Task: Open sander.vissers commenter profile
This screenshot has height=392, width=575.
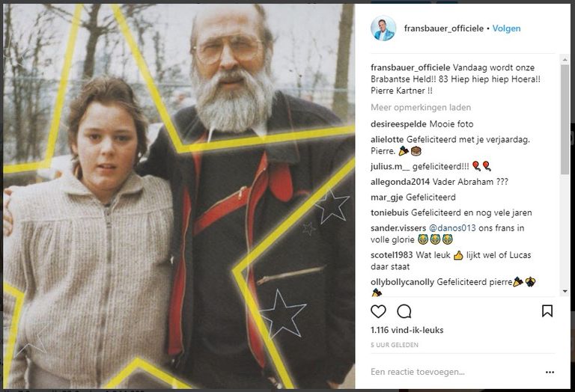Action: pos(398,228)
